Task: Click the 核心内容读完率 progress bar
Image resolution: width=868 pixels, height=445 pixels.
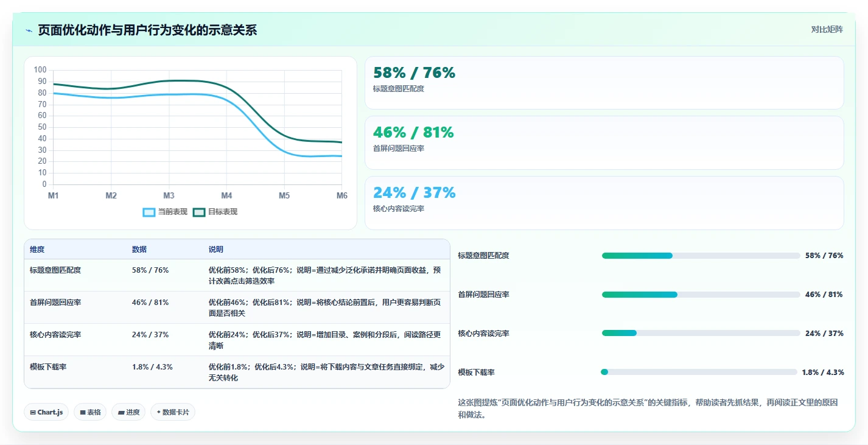Action: tap(701, 333)
